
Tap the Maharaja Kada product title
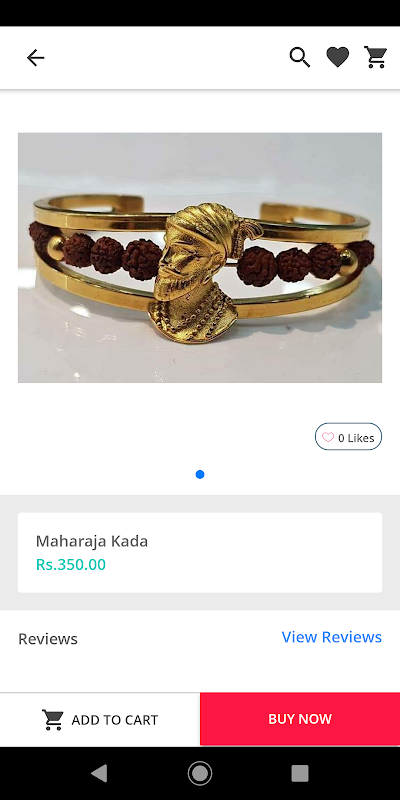(x=92, y=541)
